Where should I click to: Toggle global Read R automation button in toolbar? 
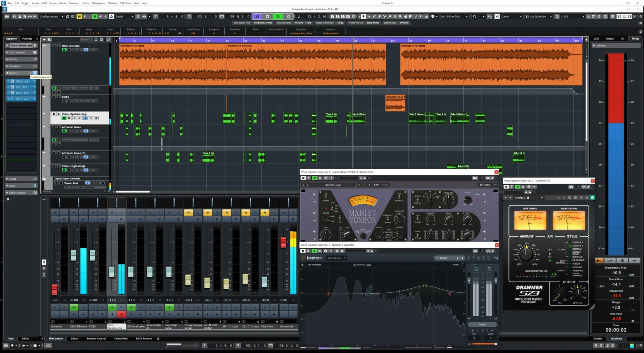[x=95, y=16]
